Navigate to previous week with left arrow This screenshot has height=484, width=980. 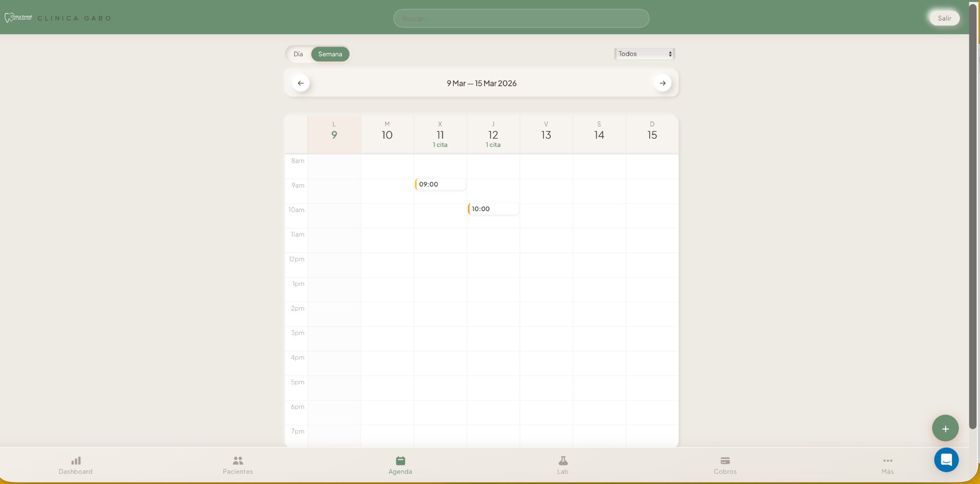(300, 83)
